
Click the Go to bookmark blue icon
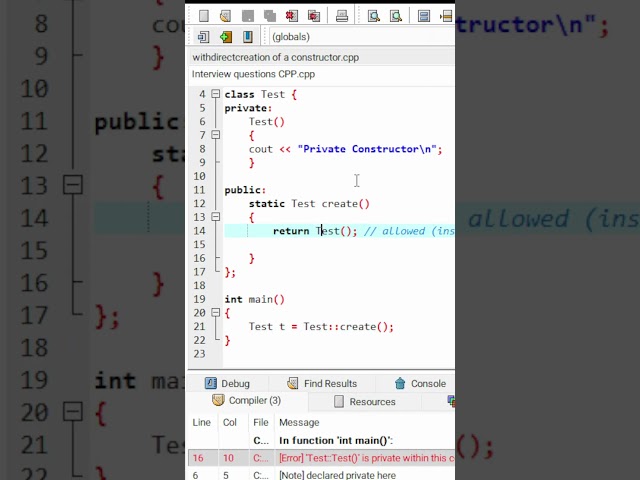point(248,37)
